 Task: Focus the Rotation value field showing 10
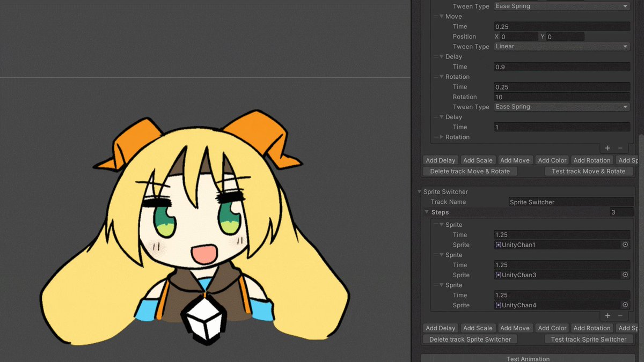click(x=562, y=97)
